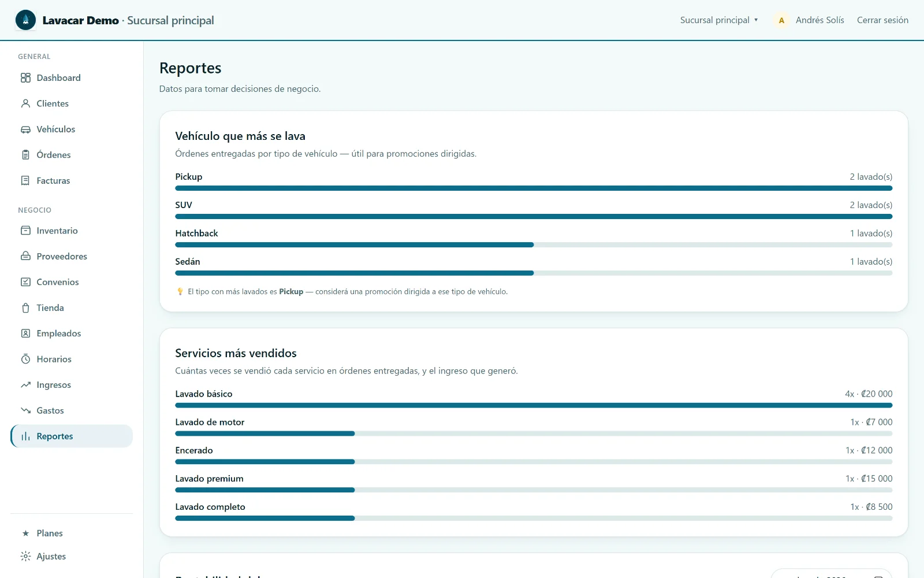The image size is (924, 578).
Task: Click Andrés Solís avatar circle
Action: tap(781, 20)
